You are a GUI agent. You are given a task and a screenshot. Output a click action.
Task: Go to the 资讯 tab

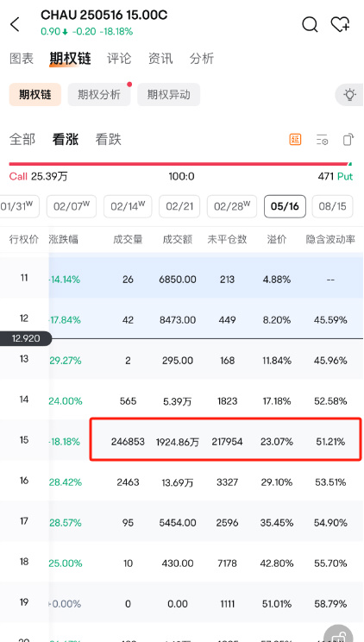[160, 59]
